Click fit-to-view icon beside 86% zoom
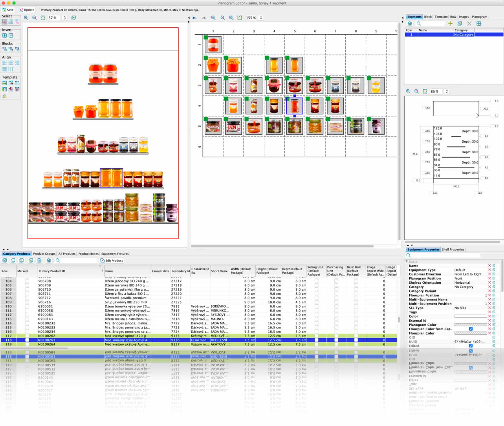504x426 pixels. pyautogui.click(x=425, y=91)
